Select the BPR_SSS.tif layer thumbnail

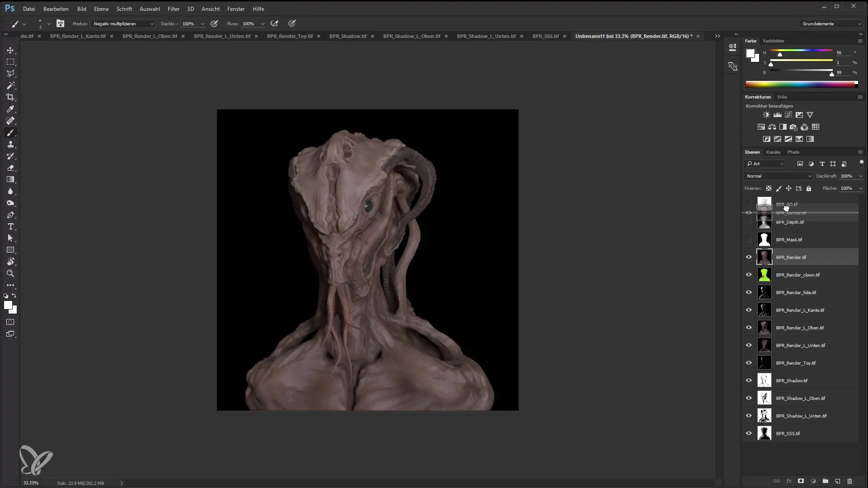765,433
